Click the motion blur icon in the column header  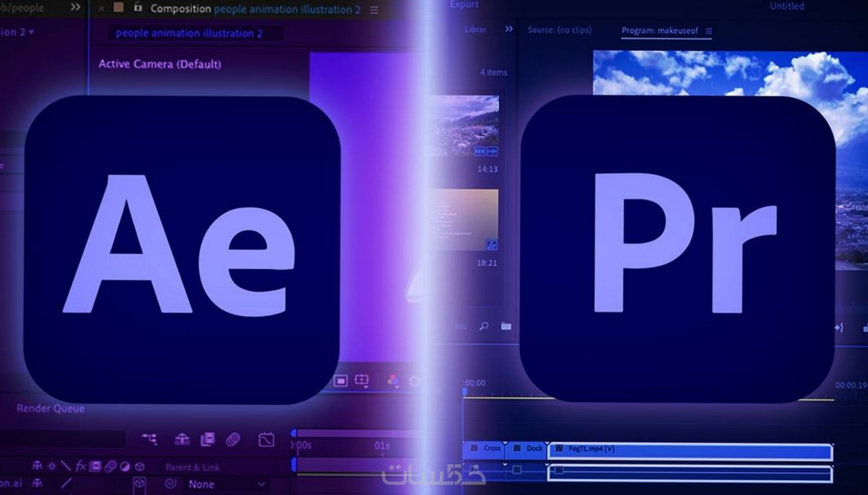pyautogui.click(x=110, y=466)
